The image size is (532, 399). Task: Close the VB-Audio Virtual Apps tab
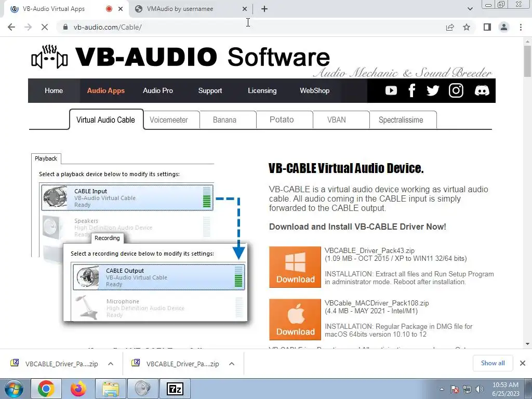pos(121,9)
